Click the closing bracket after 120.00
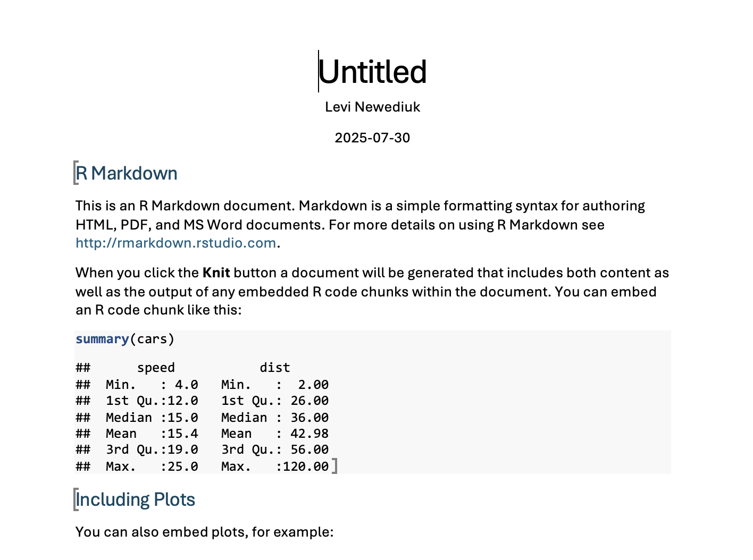This screenshot has height=560, width=753. click(334, 466)
